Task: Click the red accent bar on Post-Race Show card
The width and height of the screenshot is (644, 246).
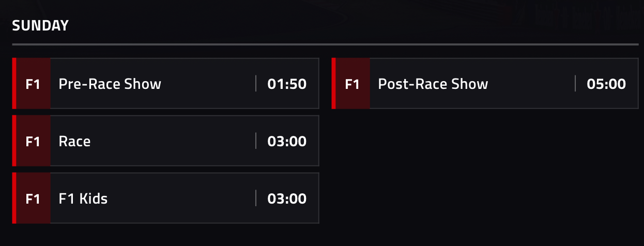Action: (x=334, y=84)
